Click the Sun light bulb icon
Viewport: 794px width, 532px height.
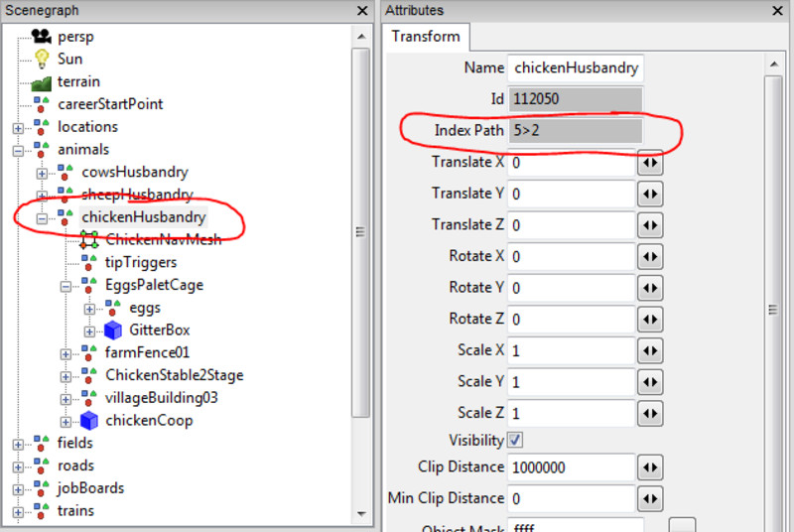tap(42, 59)
